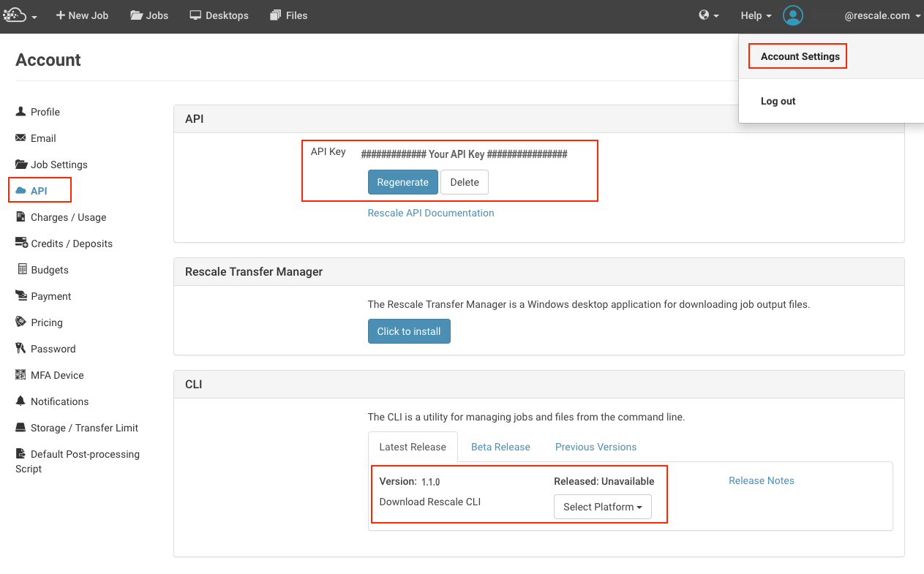Screen dimensions: 924x574
Task: Select Log out from the menu
Action: [x=778, y=101]
